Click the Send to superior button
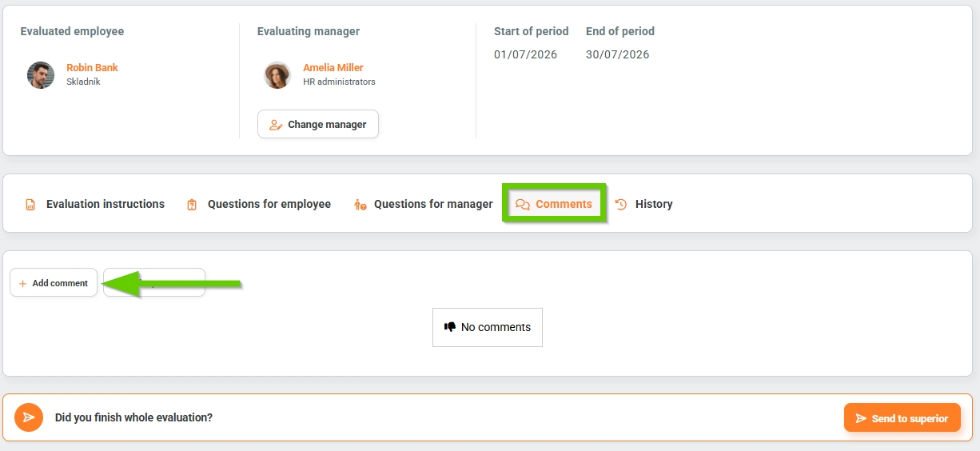 (902, 418)
